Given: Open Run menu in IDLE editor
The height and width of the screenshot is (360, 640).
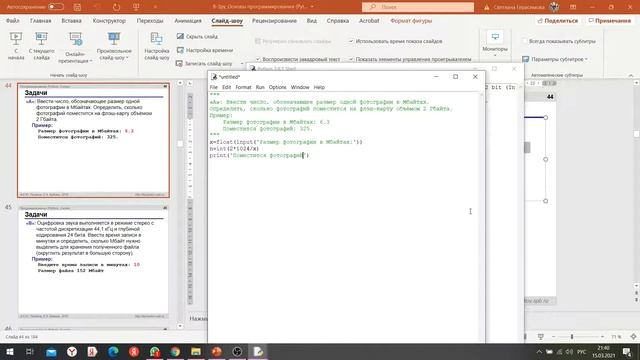Looking at the screenshot, I should pyautogui.click(x=260, y=87).
